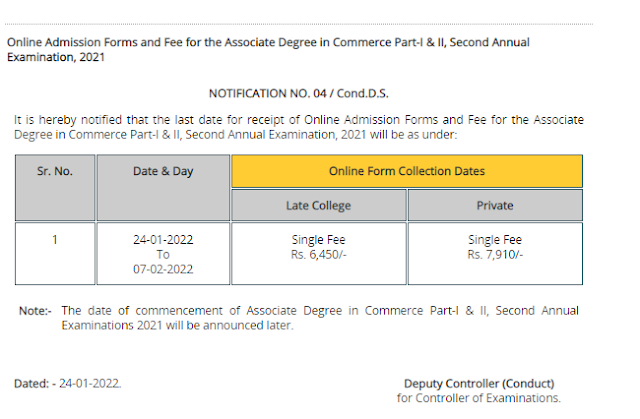This screenshot has height=419, width=640.
Task: Click the Deputy Controller (Conduct) signature
Action: click(479, 384)
